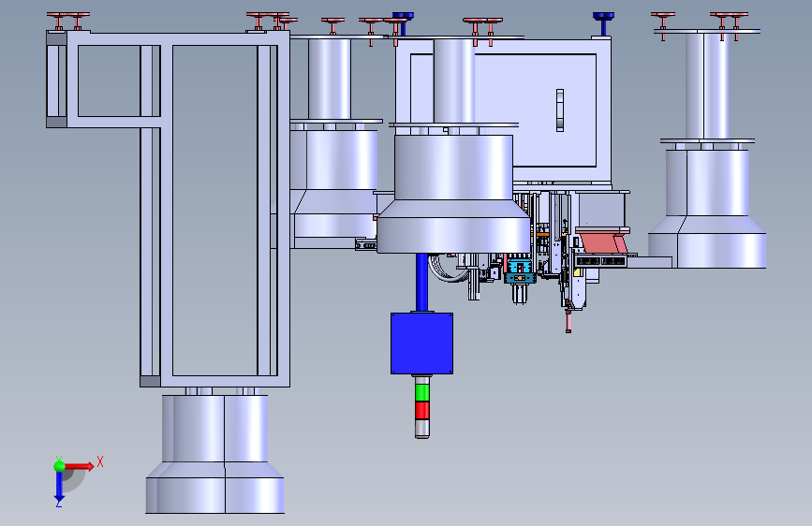Click the blue Z axis arrow of triad
Viewport: 812px width, 526px height.
point(59,486)
